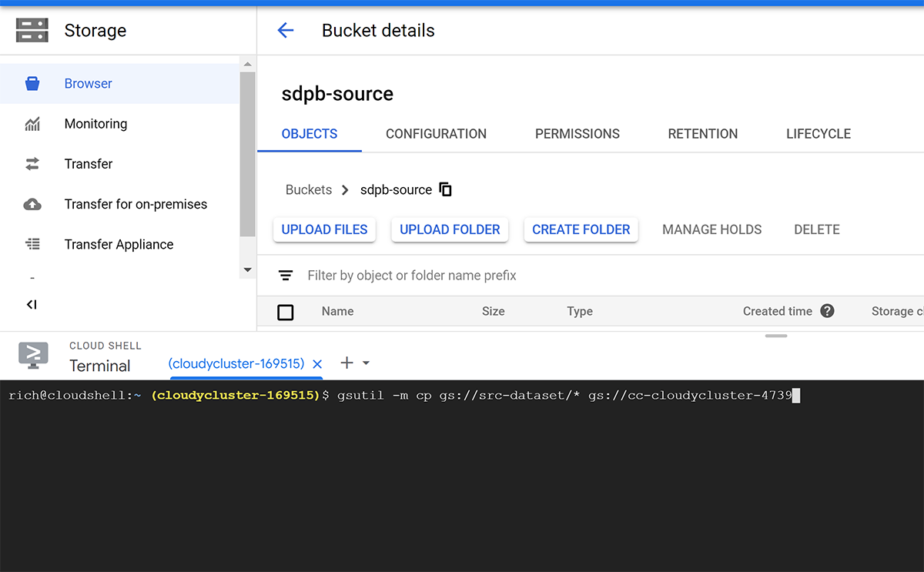
Task: Switch to the PERMISSIONS tab
Action: pos(577,134)
